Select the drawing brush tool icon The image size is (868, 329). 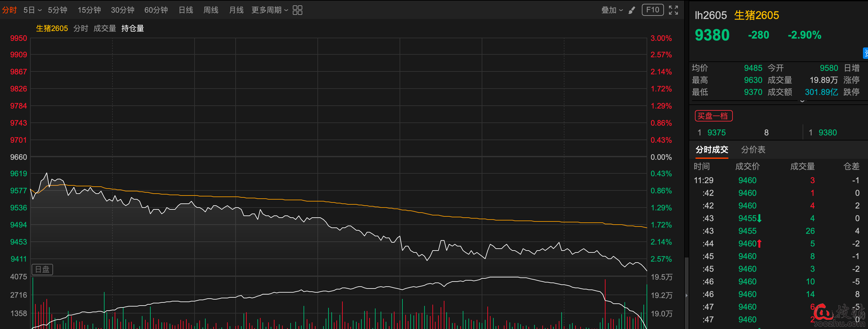tap(632, 10)
